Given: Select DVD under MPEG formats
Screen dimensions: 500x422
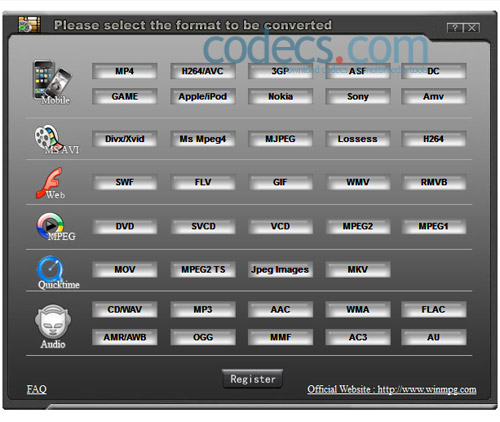Looking at the screenshot, I should pos(125,226).
